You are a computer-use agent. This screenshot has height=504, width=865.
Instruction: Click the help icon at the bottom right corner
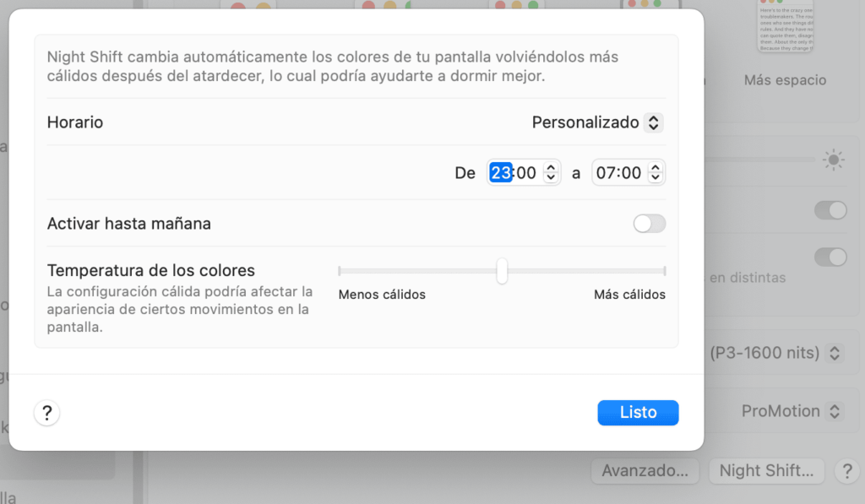pyautogui.click(x=847, y=471)
